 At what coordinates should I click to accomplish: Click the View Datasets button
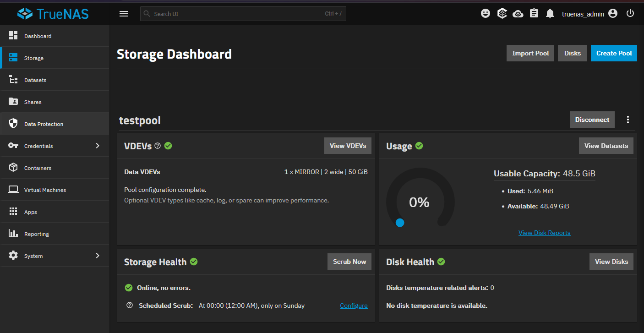tap(606, 146)
